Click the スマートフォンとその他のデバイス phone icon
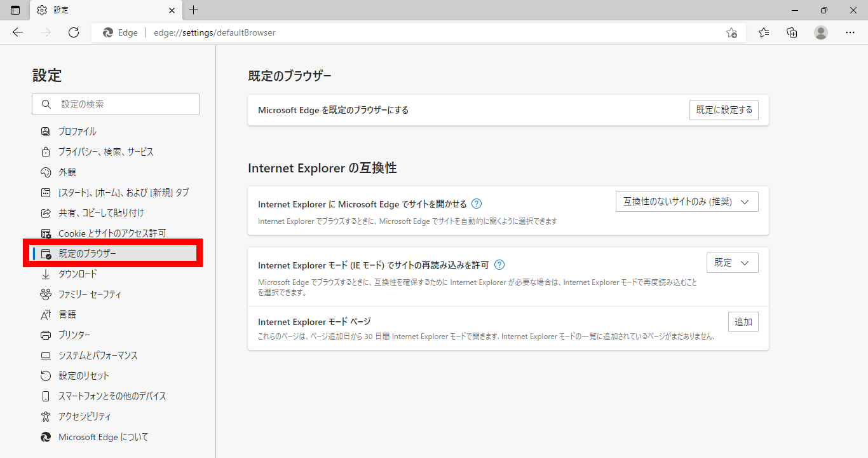This screenshot has width=868, height=458. 46,396
